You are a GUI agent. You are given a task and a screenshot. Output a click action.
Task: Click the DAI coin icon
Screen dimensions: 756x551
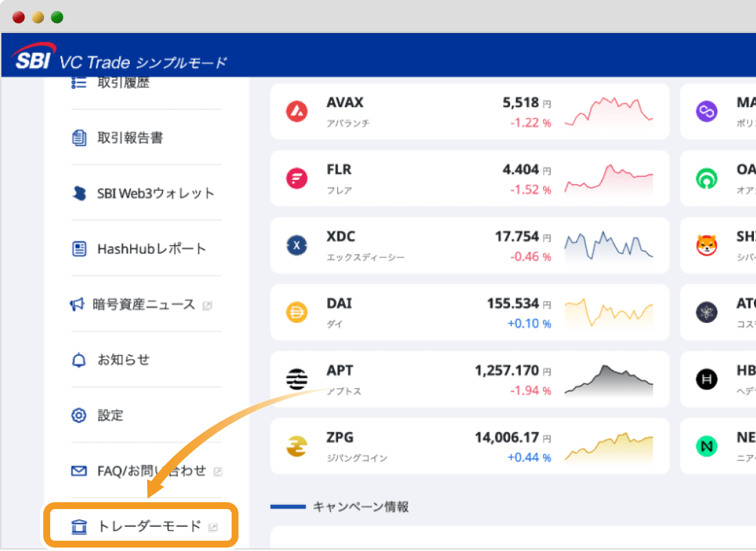tap(297, 313)
